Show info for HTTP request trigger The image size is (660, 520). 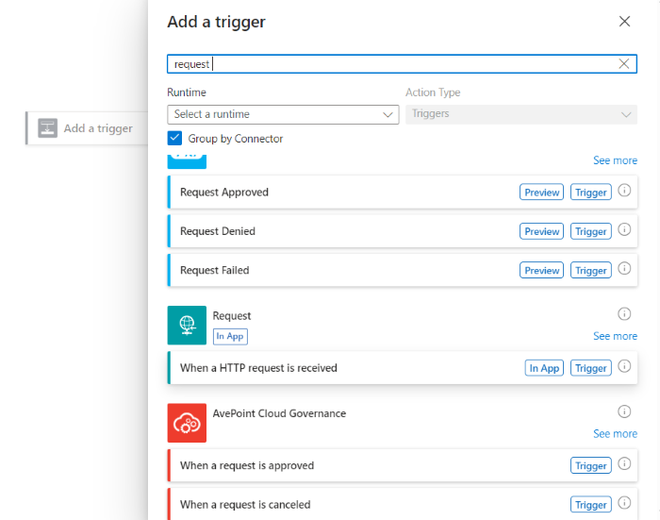[624, 367]
